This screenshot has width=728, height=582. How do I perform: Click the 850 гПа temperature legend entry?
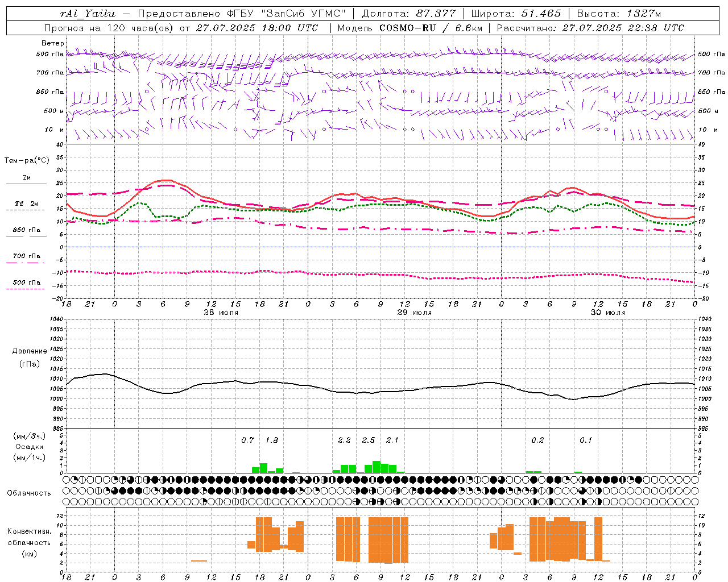tap(26, 230)
